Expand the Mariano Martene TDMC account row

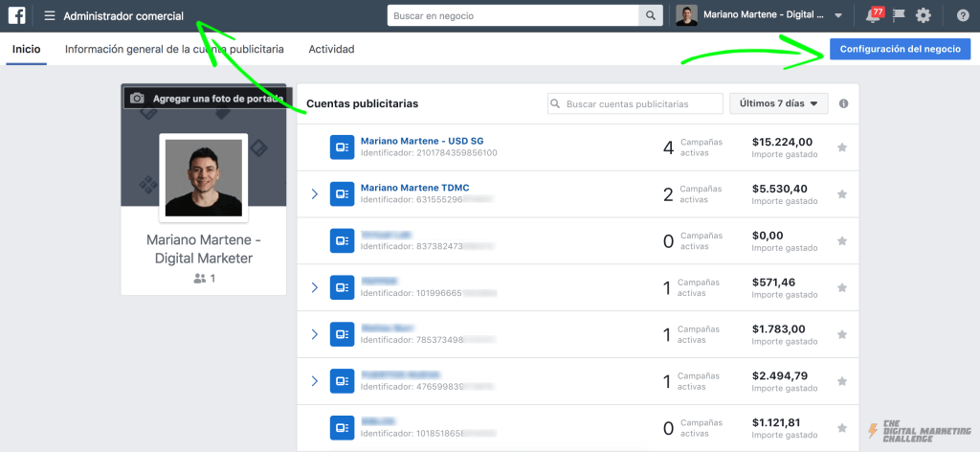pyautogui.click(x=314, y=194)
